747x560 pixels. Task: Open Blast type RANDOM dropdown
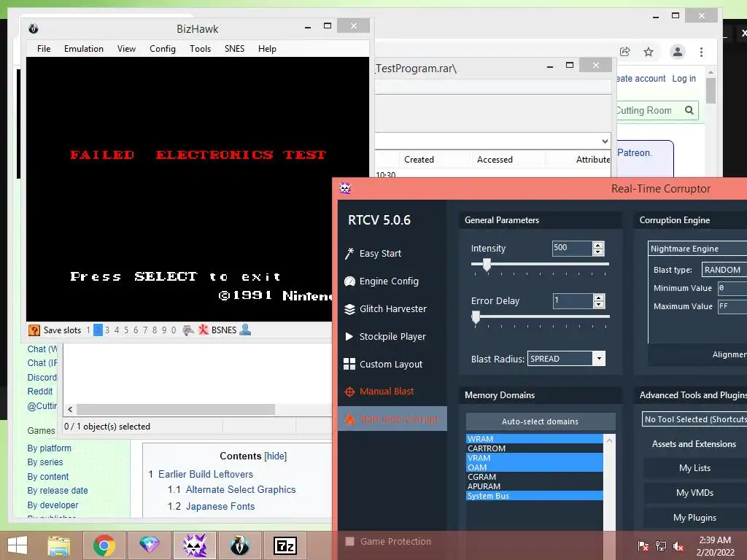click(x=724, y=270)
